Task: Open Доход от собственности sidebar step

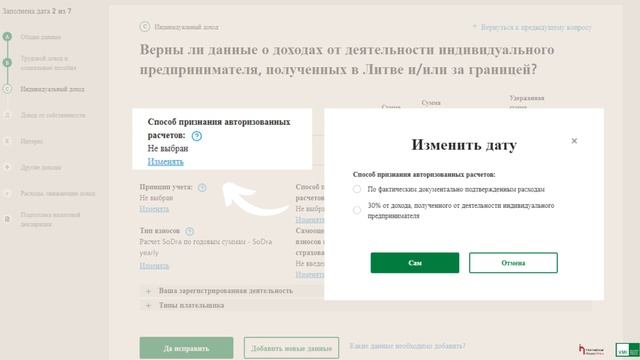Action: tap(53, 115)
